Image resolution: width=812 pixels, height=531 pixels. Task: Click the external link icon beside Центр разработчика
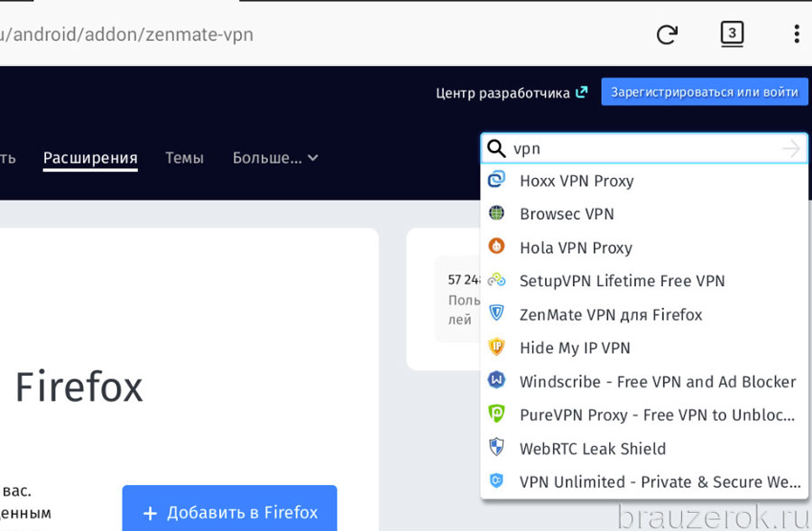582,92
